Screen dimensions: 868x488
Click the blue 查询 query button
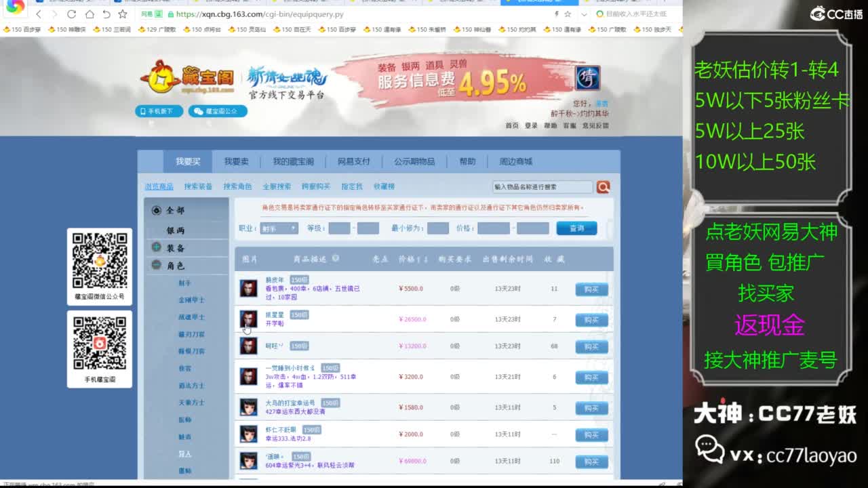pyautogui.click(x=576, y=228)
